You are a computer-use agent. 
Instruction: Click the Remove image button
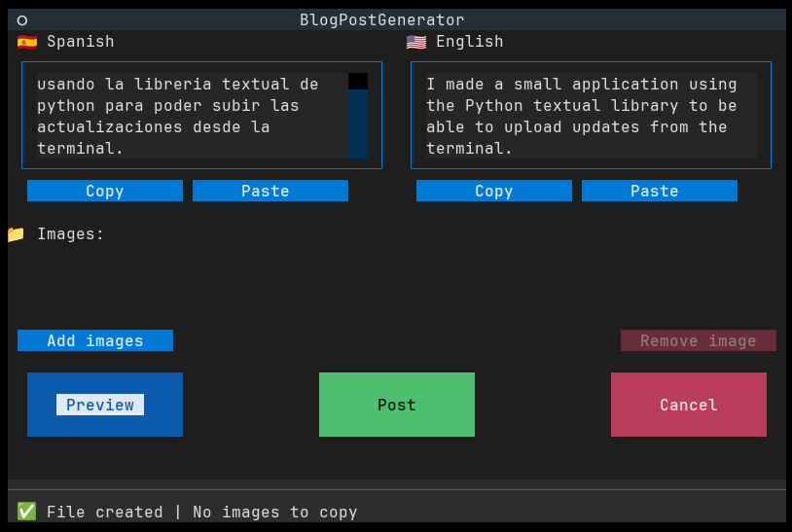point(699,340)
